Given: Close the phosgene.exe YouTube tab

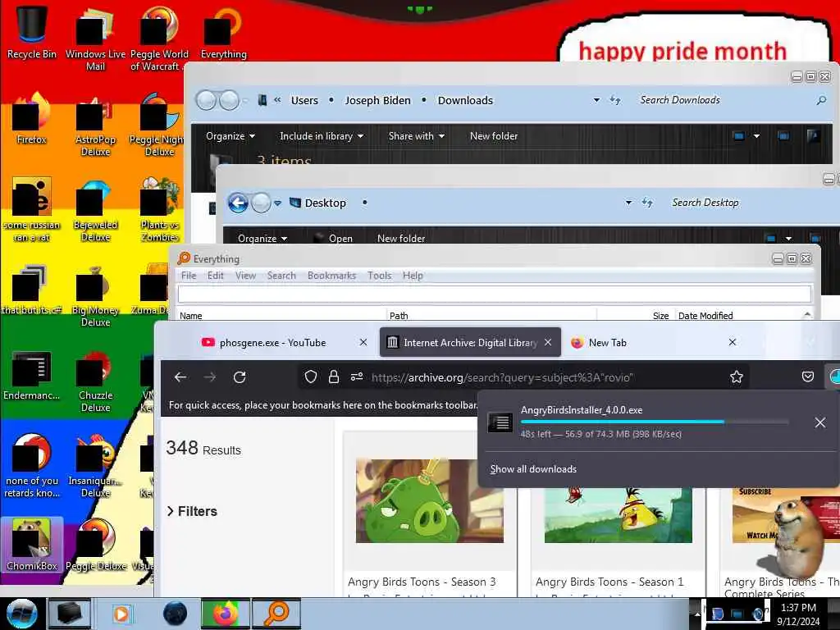Looking at the screenshot, I should [x=363, y=342].
